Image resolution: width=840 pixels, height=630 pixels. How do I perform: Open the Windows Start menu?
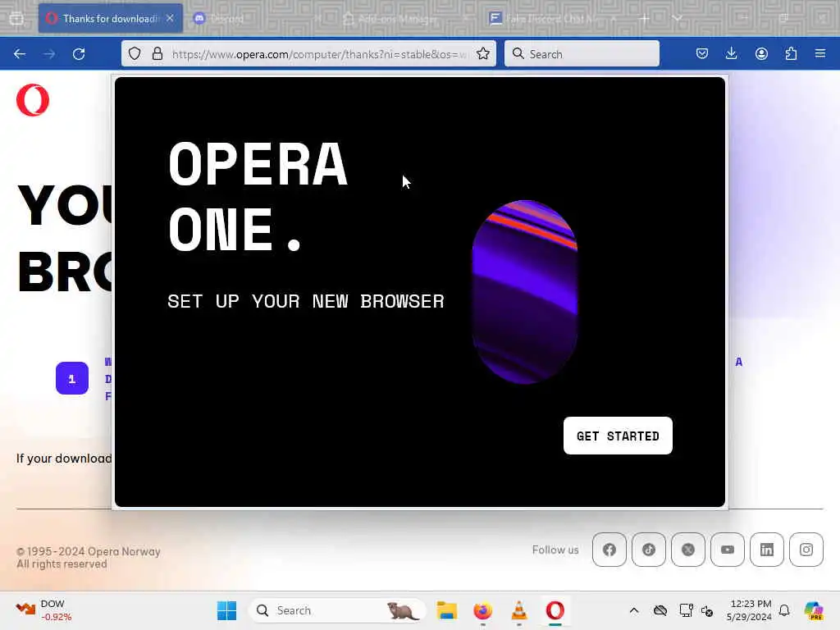[226, 610]
